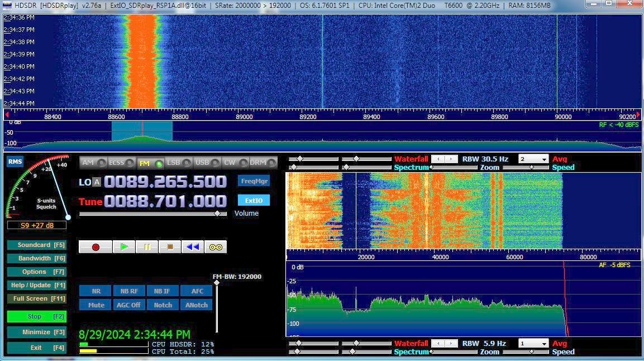
Task: Select FM demodulation mode
Action: 150,163
